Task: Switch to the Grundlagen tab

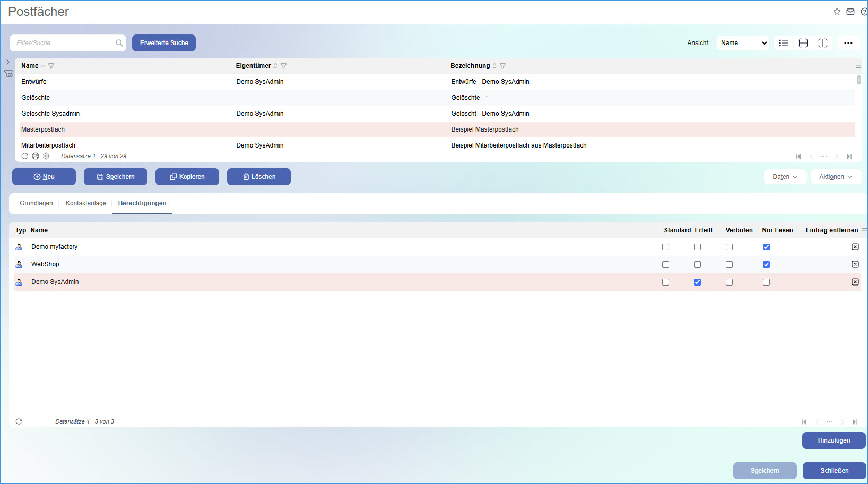Action: click(x=36, y=203)
